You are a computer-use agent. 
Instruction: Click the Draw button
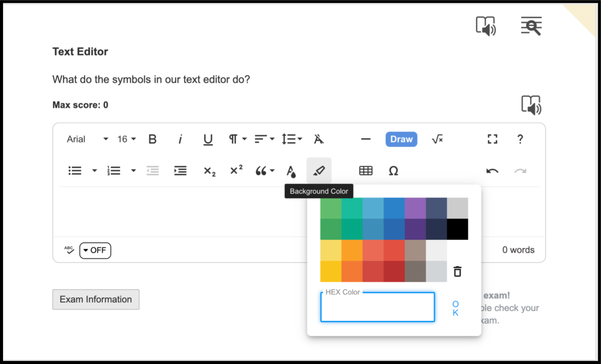point(401,139)
